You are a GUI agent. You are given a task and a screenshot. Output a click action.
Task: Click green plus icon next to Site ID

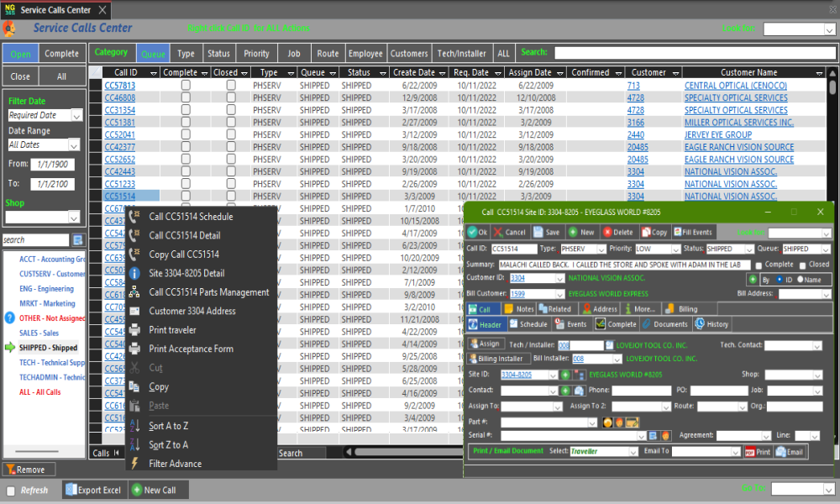pyautogui.click(x=565, y=375)
